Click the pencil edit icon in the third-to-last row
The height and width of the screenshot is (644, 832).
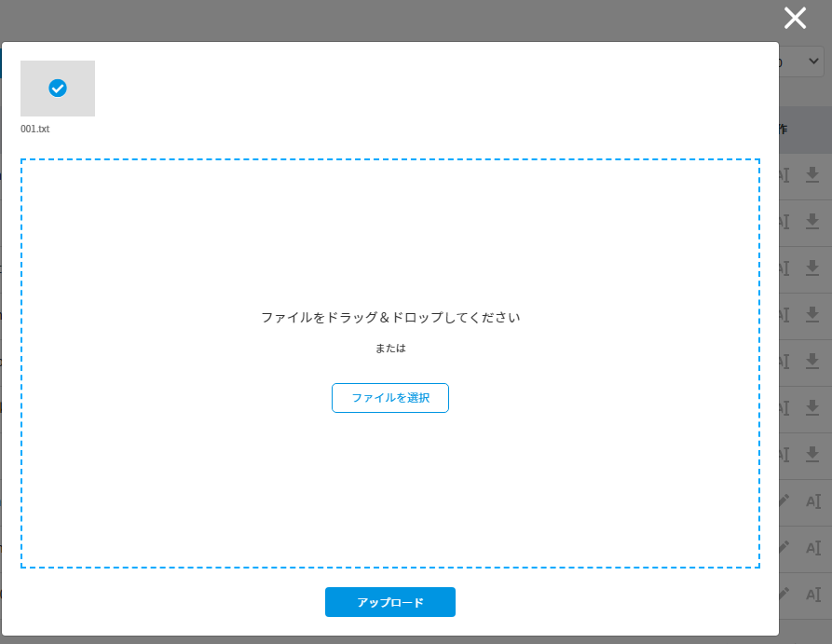pos(784,500)
